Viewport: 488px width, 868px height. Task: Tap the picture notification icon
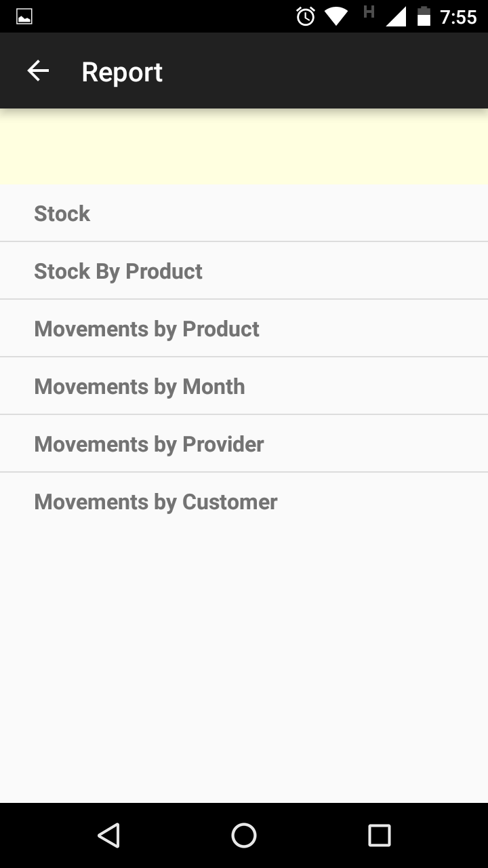(24, 16)
